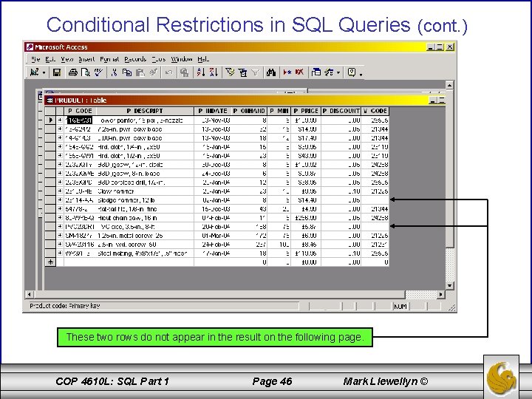Image resolution: width=532 pixels, height=399 pixels.
Task: Click the Find binoculars icon
Action: point(270,72)
